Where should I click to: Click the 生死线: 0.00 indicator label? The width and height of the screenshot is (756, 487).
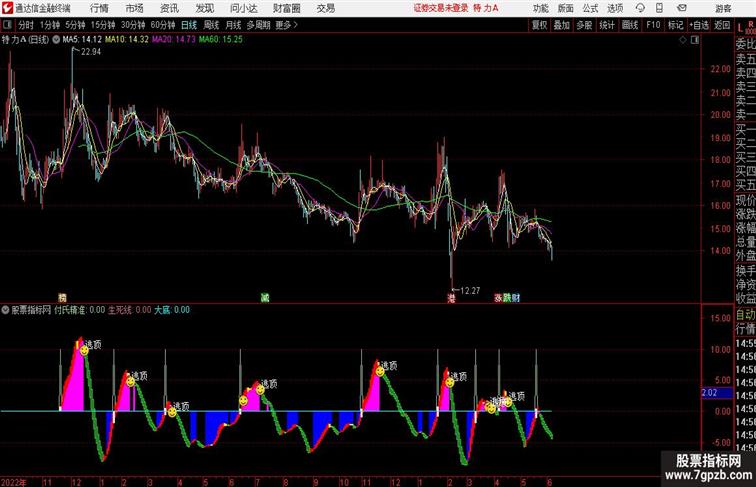tap(129, 310)
